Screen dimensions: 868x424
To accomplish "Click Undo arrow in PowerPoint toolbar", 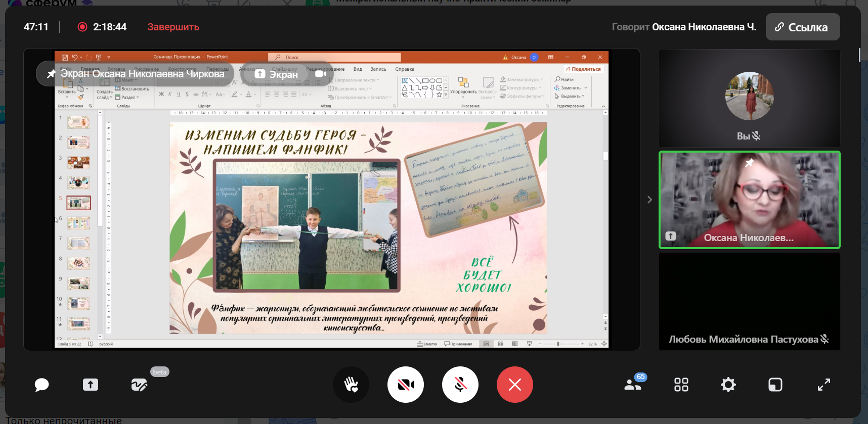I will [x=75, y=58].
